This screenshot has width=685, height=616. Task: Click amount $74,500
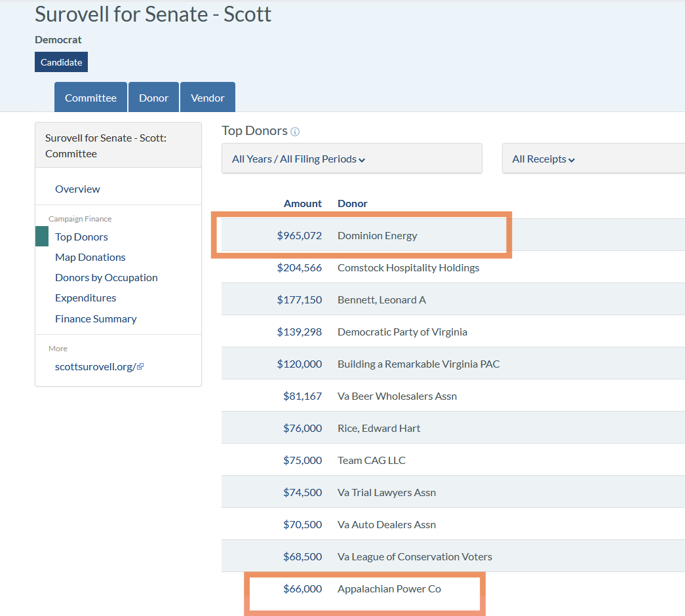click(302, 492)
